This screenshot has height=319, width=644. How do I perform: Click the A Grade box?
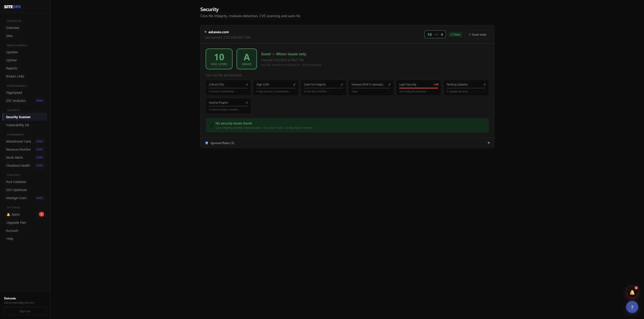click(247, 59)
